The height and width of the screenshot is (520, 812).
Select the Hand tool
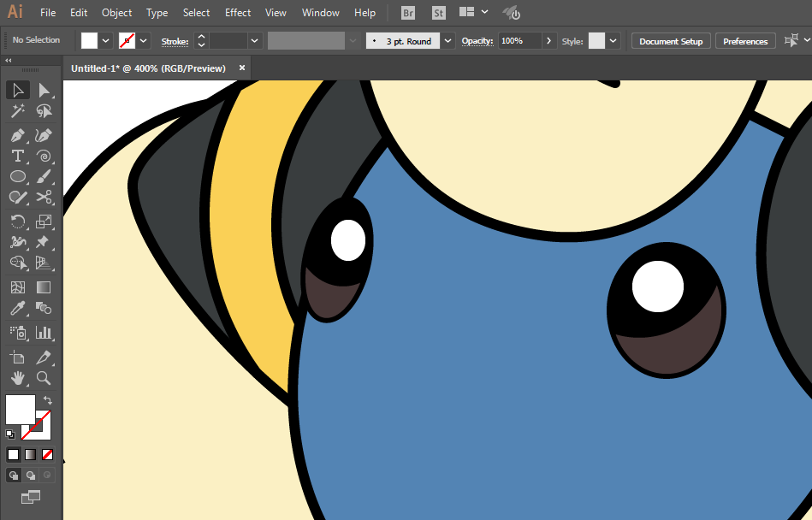click(x=18, y=378)
